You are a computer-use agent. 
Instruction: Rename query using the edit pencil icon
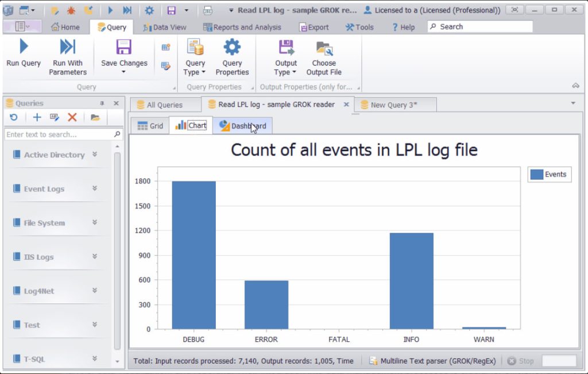[55, 117]
